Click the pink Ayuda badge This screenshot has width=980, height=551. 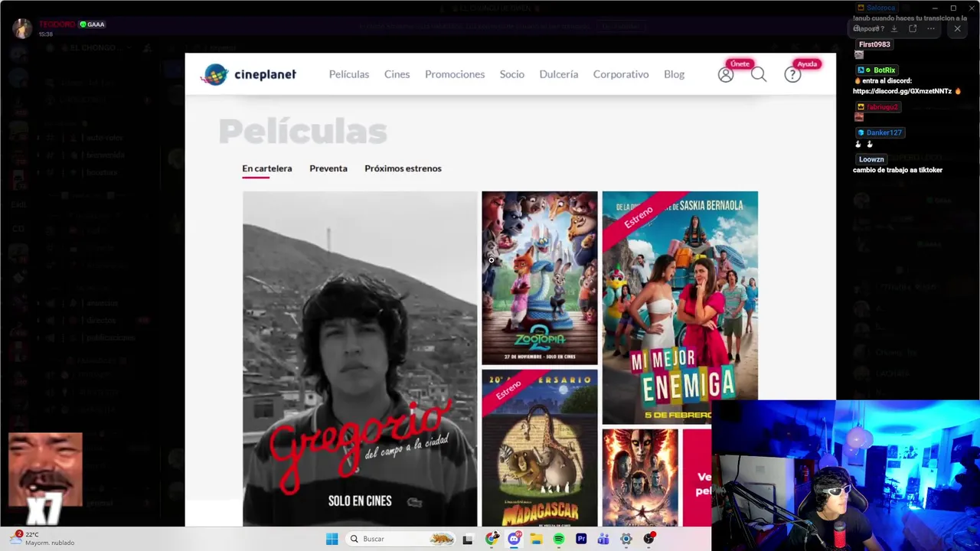pos(807,64)
